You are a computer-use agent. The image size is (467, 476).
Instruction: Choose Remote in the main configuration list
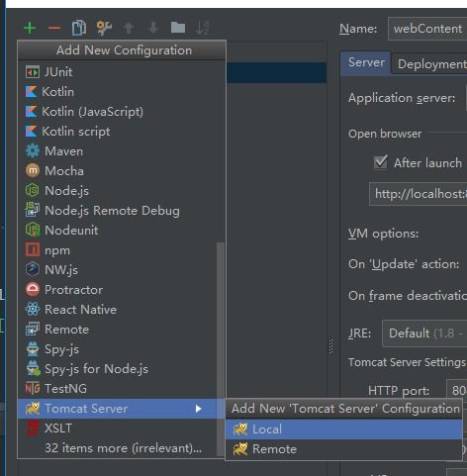(117, 330)
